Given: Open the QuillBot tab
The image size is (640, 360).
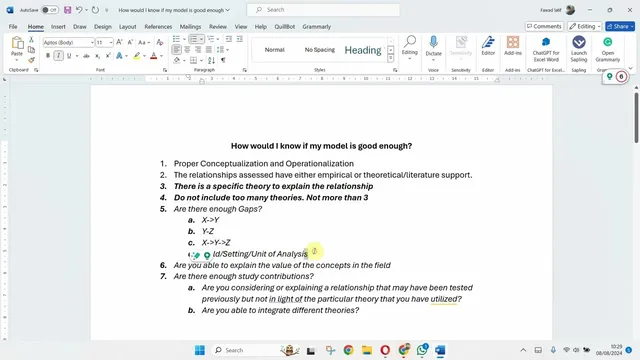Looking at the screenshot, I should pyautogui.click(x=284, y=27).
